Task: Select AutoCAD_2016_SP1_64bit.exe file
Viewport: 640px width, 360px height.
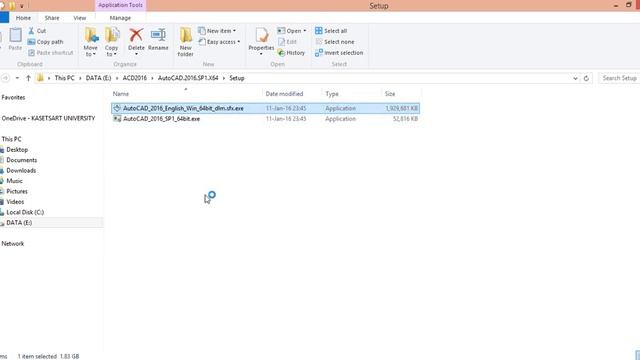Action: pyautogui.click(x=265, y=119)
